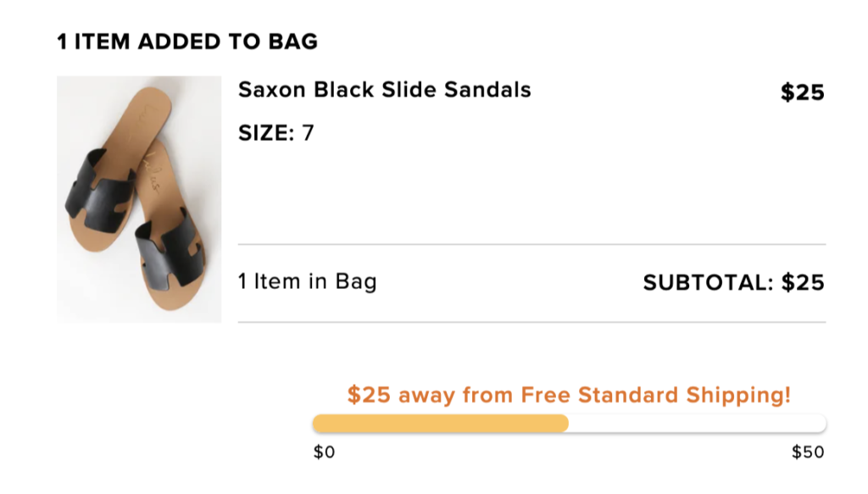Click the SUBTOTAL: $25 label
Viewport: 868px width, 494px height.
[732, 281]
